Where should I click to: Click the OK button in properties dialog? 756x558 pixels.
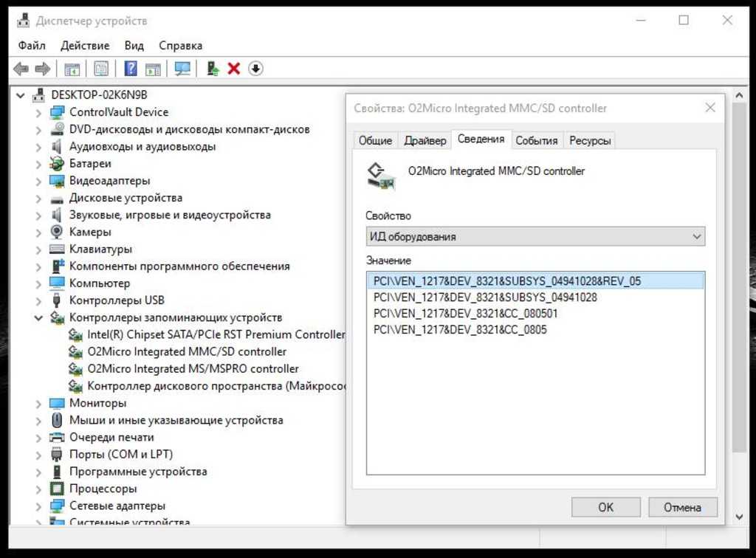[605, 507]
